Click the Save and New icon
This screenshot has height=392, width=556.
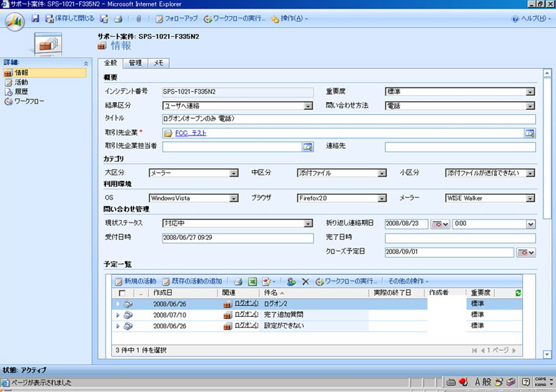(104, 19)
